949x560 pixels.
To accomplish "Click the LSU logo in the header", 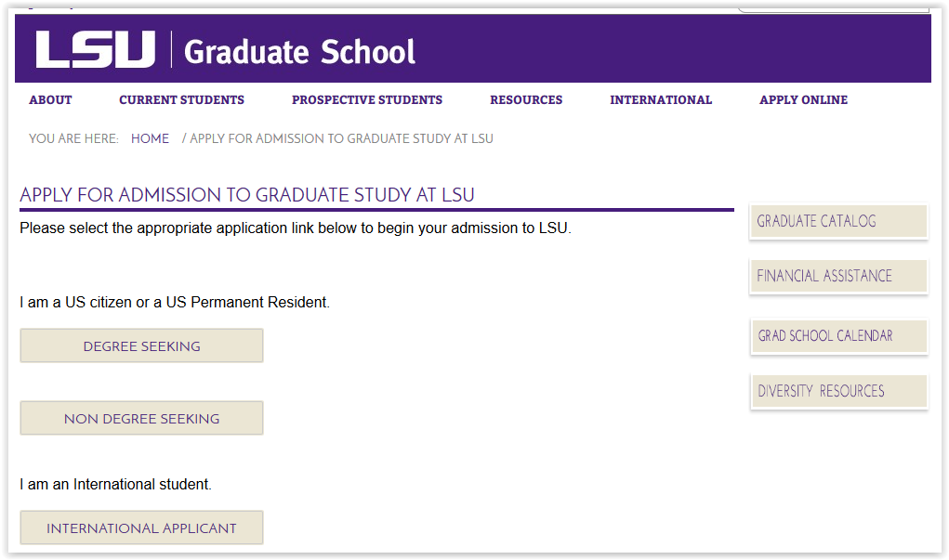I will pyautogui.click(x=95, y=49).
